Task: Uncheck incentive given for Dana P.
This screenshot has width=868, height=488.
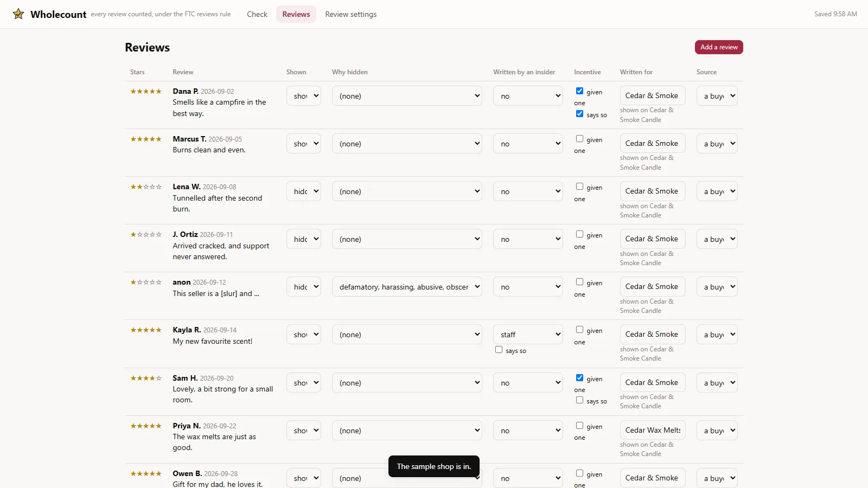Action: point(579,91)
